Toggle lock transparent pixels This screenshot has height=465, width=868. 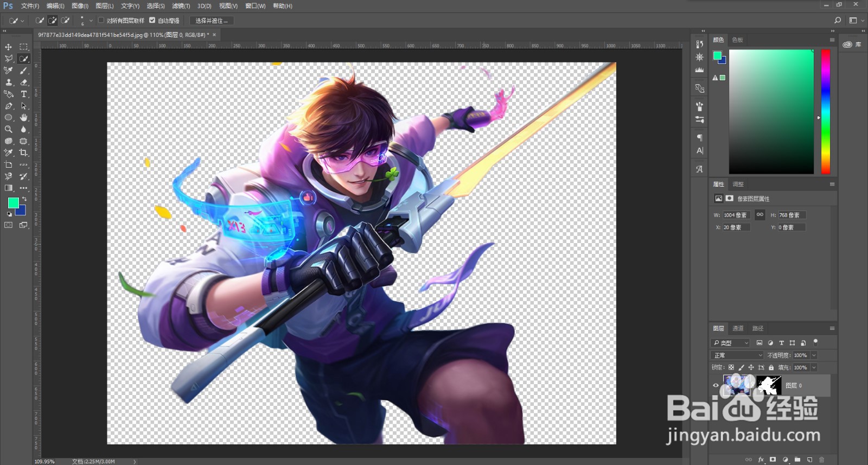point(731,367)
